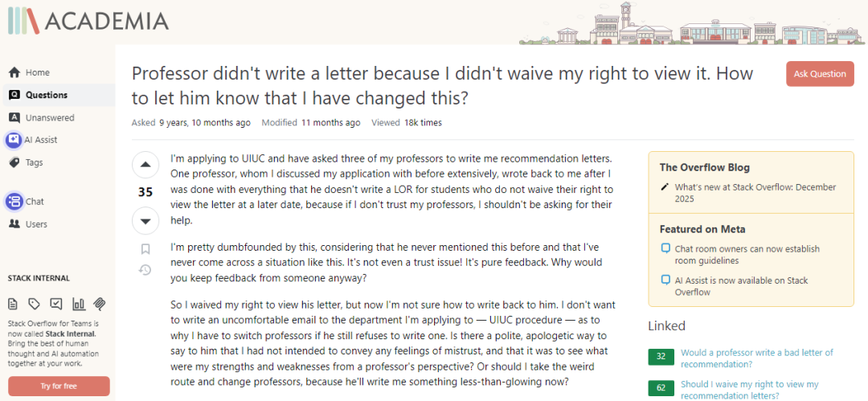Open linked question about bad recommendation letter

coord(756,358)
